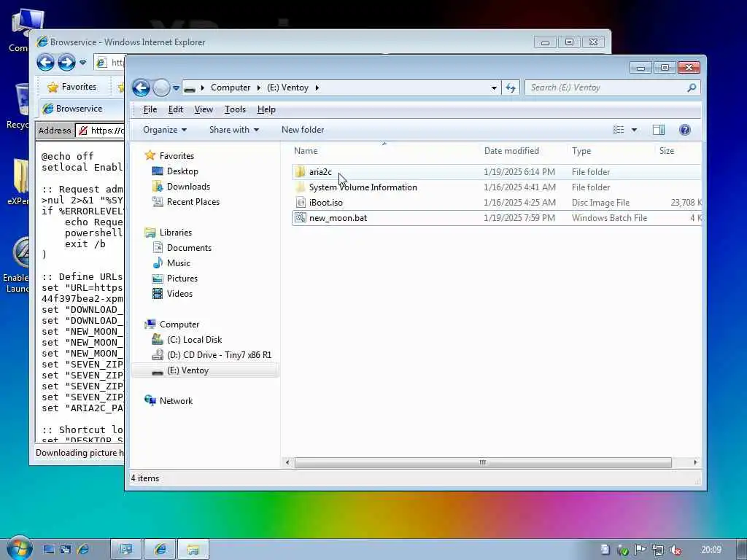Viewport: 747px width, 560px height.
Task: Click the horizontal scrollbar right arrow
Action: click(x=695, y=462)
